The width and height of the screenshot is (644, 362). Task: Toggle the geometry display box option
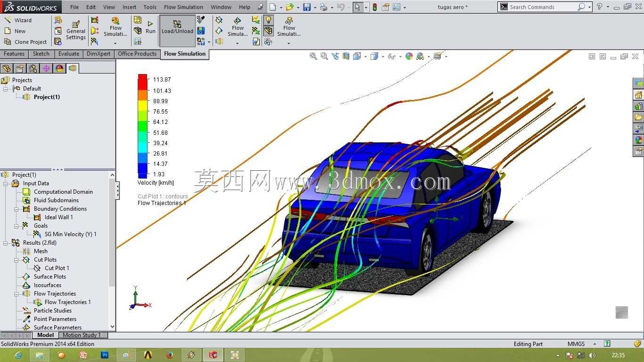click(268, 31)
